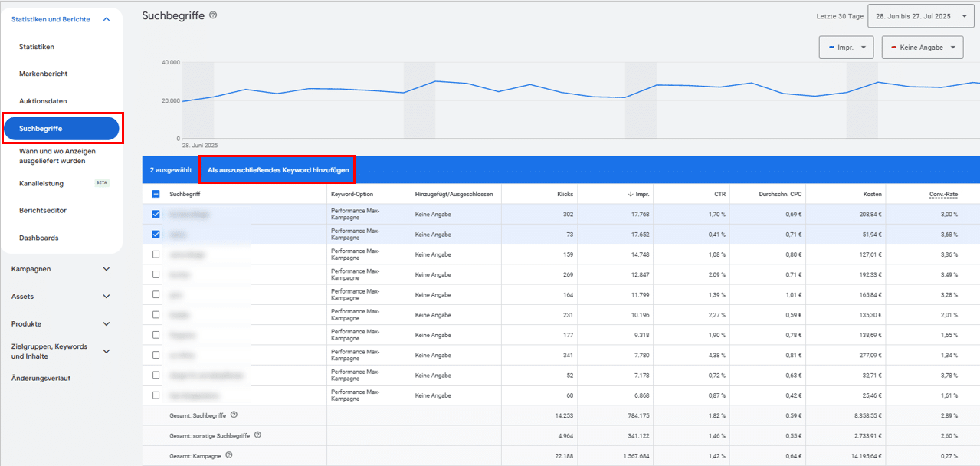Image resolution: width=980 pixels, height=466 pixels.
Task: Click the Gesamt: sonstige Suchbegriffe row label
Action: [x=210, y=435]
